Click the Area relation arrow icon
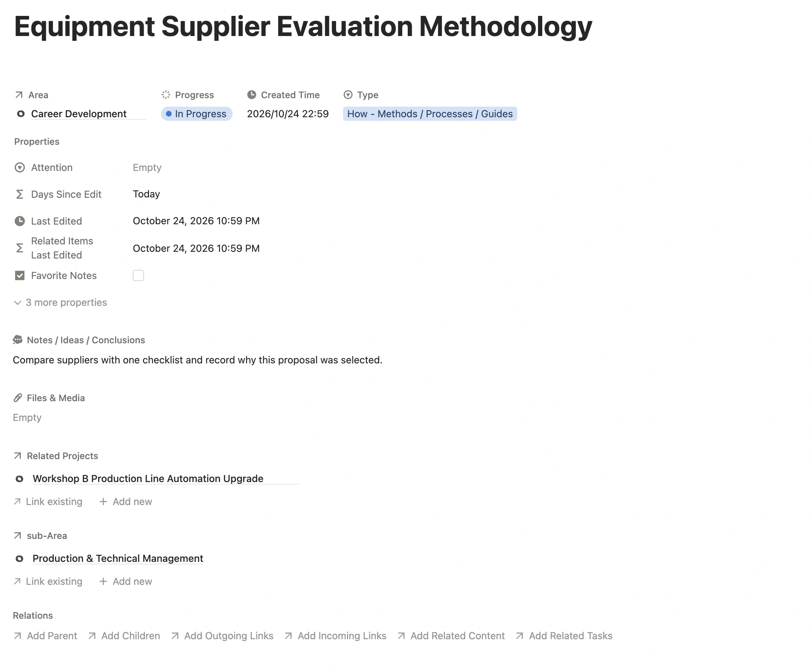812x671 pixels. [19, 95]
